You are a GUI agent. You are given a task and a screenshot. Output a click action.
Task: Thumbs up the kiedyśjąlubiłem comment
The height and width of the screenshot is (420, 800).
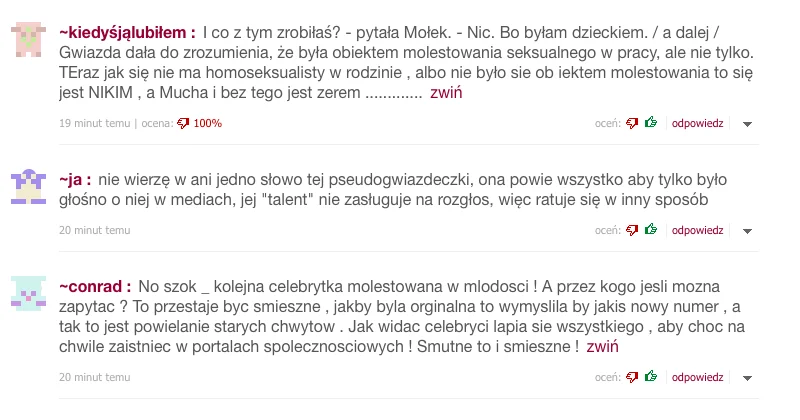click(651, 122)
